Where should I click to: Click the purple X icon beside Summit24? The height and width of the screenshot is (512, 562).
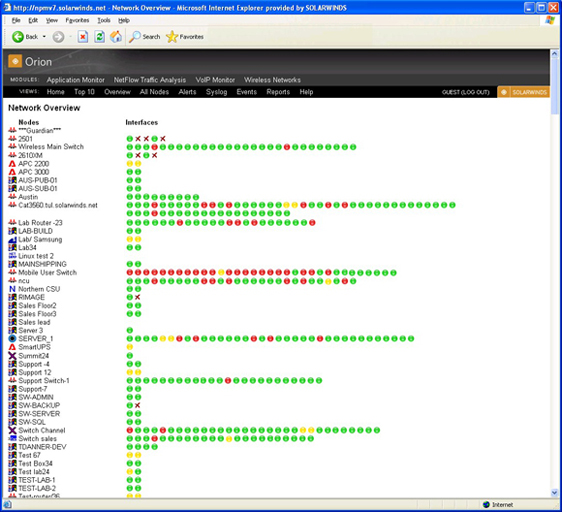[x=12, y=356]
